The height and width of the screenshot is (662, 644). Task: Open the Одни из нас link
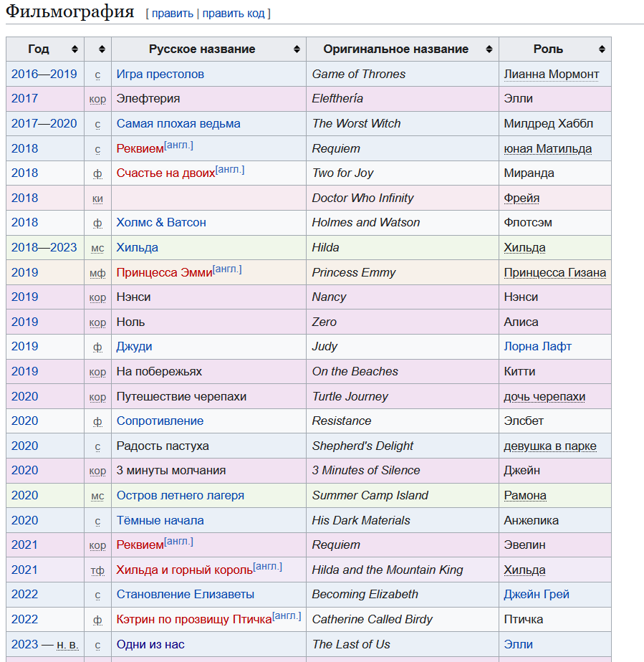point(150,645)
